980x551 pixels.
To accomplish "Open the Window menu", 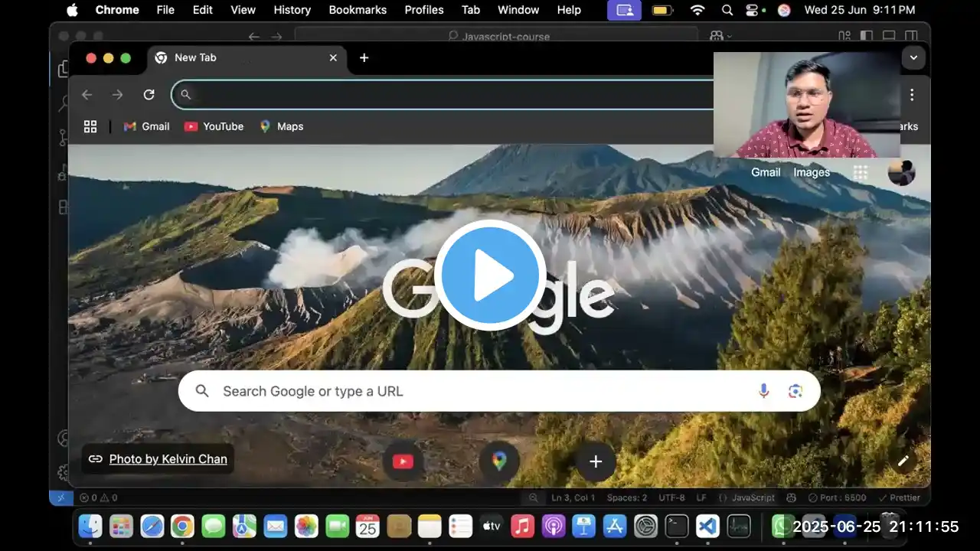I will point(518,10).
